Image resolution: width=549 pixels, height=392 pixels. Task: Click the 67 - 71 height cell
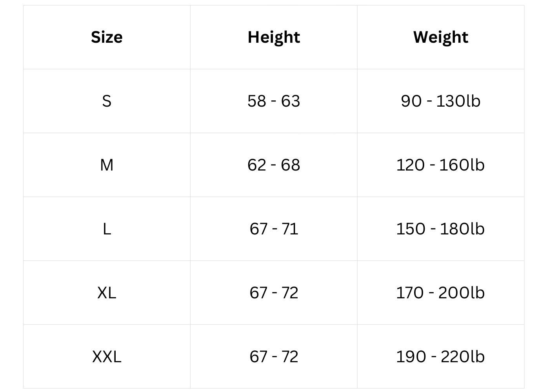tap(274, 229)
